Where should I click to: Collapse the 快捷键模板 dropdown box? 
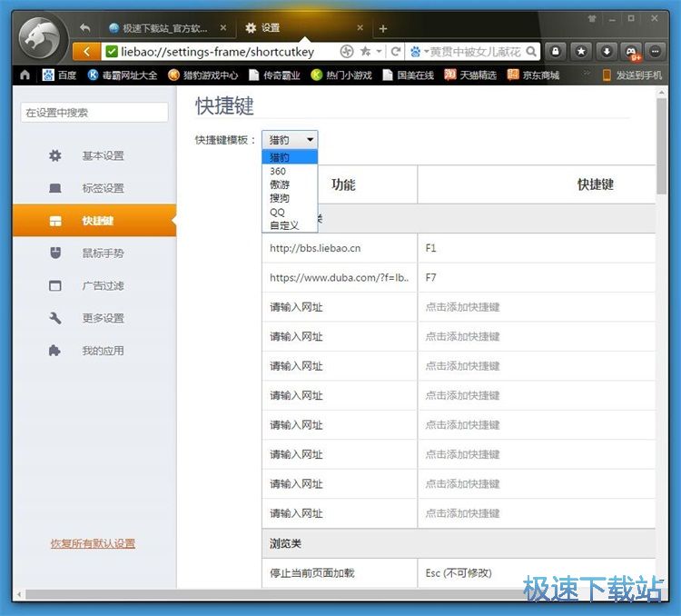290,140
